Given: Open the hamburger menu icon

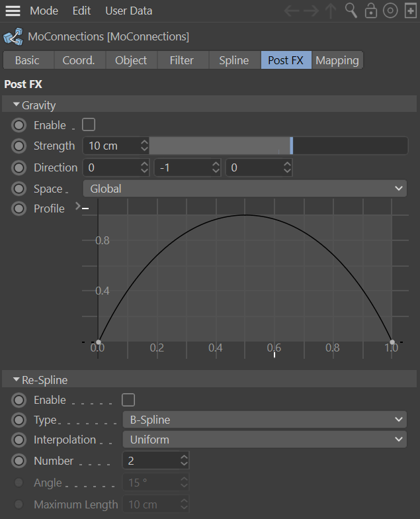Looking at the screenshot, I should [x=13, y=11].
